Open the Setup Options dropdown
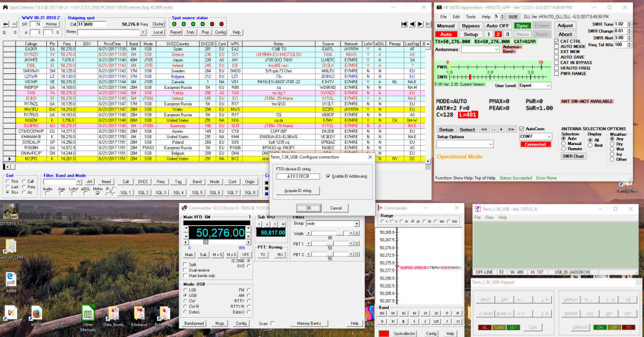Viewport: 644px width, 337px height. pos(465,144)
